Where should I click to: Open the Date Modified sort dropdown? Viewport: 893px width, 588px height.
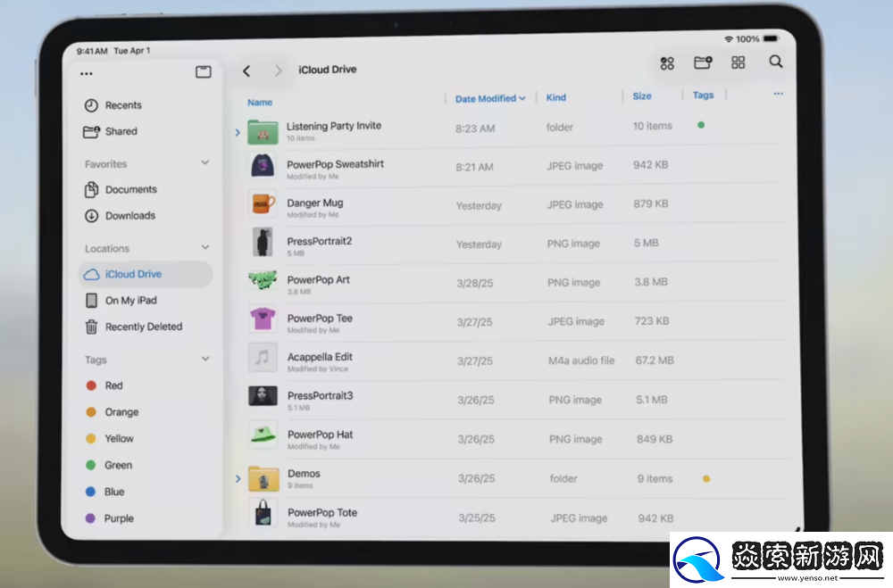coord(489,99)
